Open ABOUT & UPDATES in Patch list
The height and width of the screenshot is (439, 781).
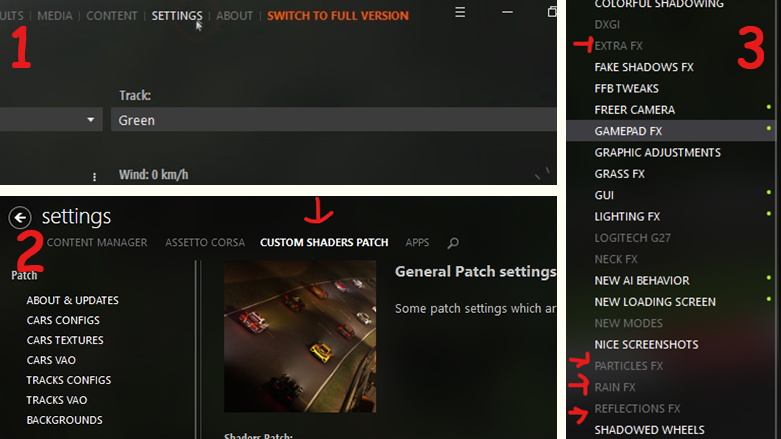point(73,300)
